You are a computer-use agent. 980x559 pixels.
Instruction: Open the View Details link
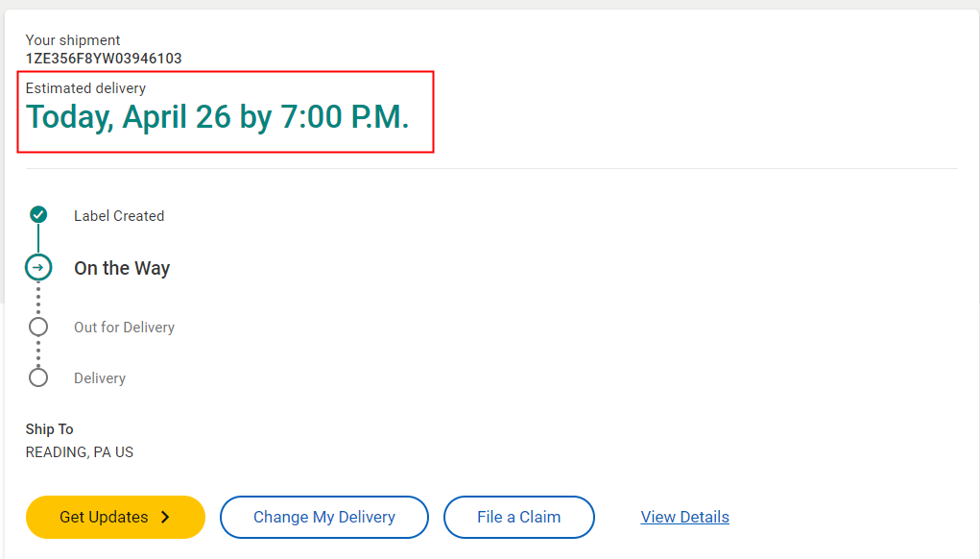tap(684, 517)
